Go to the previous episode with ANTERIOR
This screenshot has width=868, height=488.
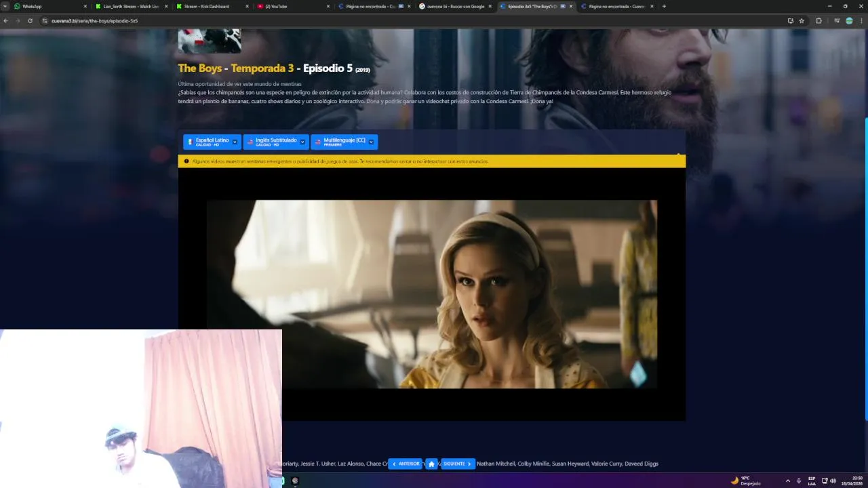[x=406, y=464]
